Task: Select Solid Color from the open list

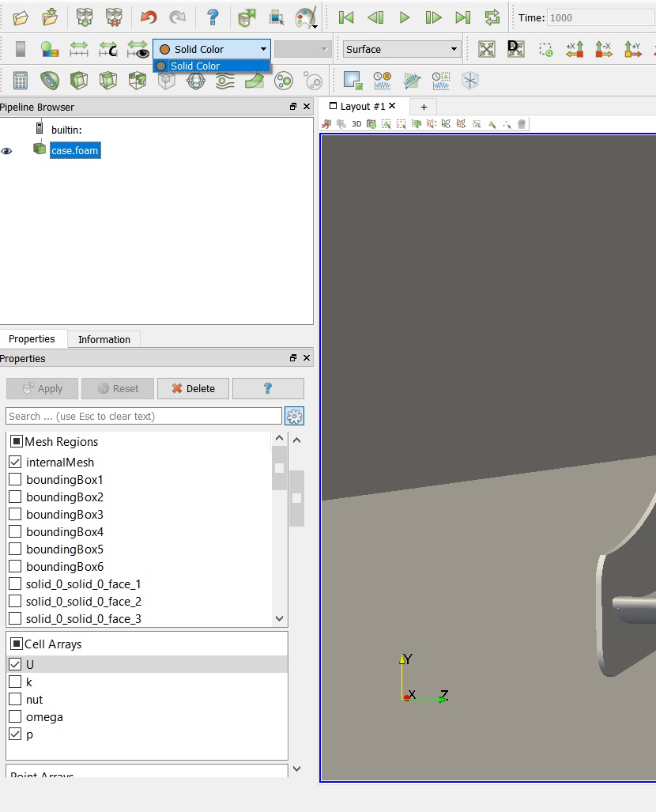Action: tap(195, 66)
